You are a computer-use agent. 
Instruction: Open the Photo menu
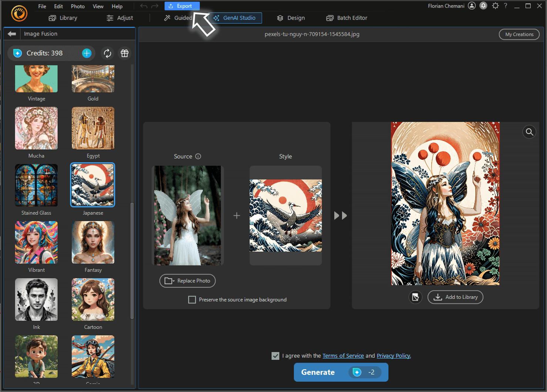[77, 6]
